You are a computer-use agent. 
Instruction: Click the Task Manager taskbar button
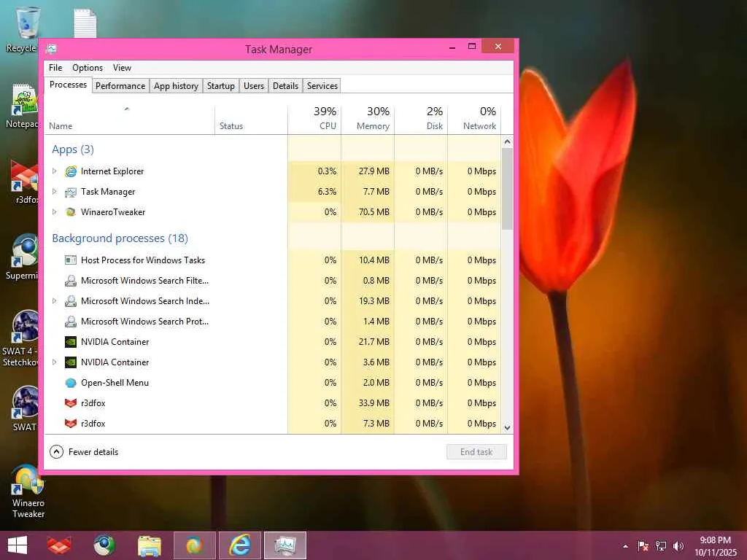(285, 545)
